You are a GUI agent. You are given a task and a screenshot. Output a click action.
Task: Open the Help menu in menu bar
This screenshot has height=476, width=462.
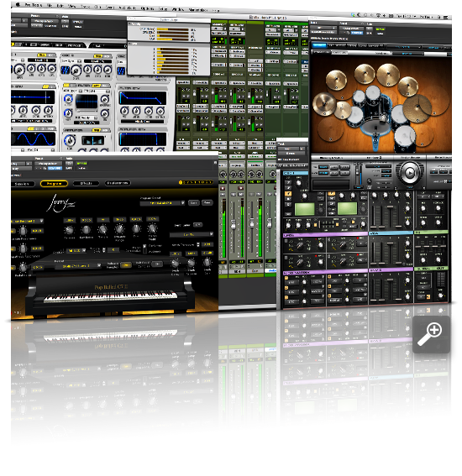pyautogui.click(x=216, y=10)
